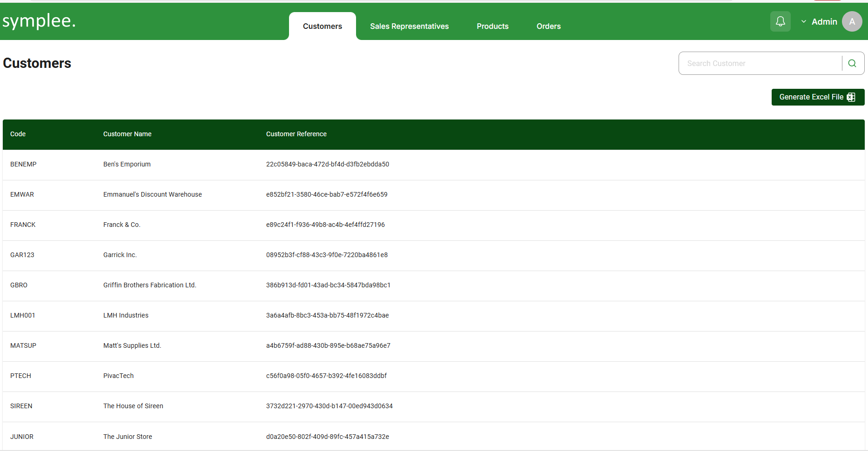868x451 pixels.
Task: Select the Customers tab
Action: click(322, 27)
